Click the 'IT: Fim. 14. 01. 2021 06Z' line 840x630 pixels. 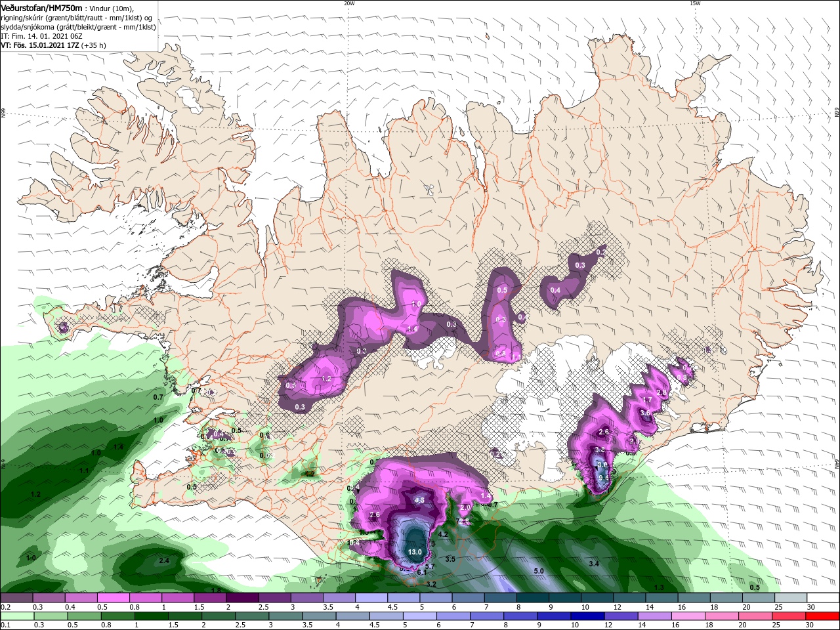pos(42,36)
